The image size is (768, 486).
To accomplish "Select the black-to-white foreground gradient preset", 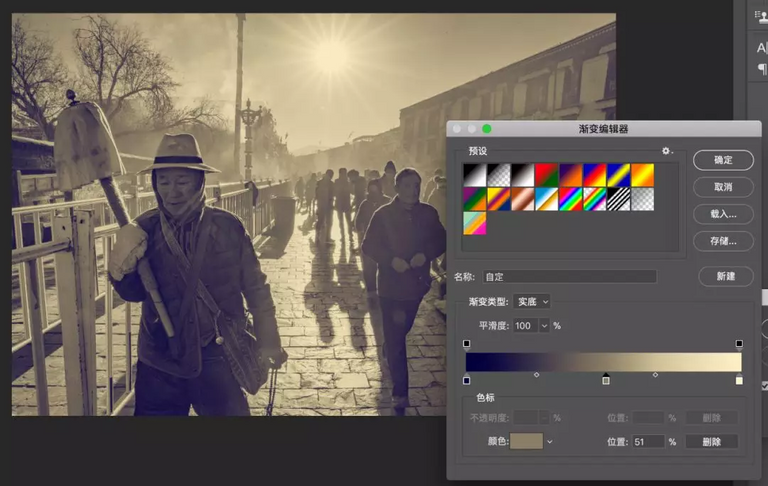I will point(475,175).
